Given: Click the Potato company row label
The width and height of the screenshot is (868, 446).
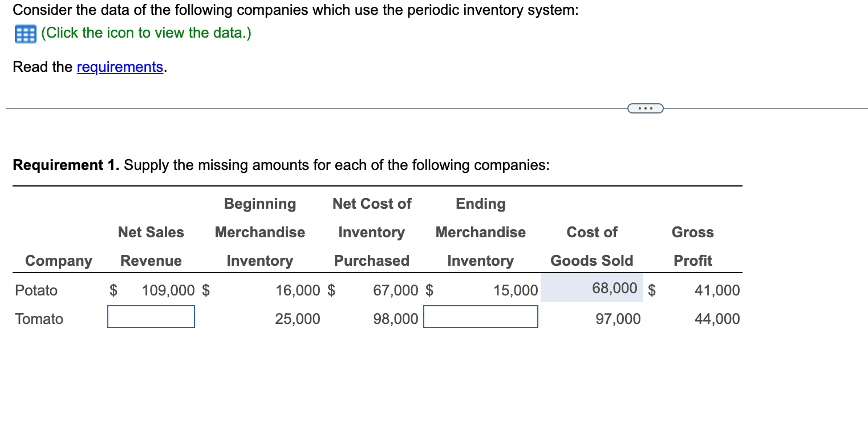Looking at the screenshot, I should 36,290.
